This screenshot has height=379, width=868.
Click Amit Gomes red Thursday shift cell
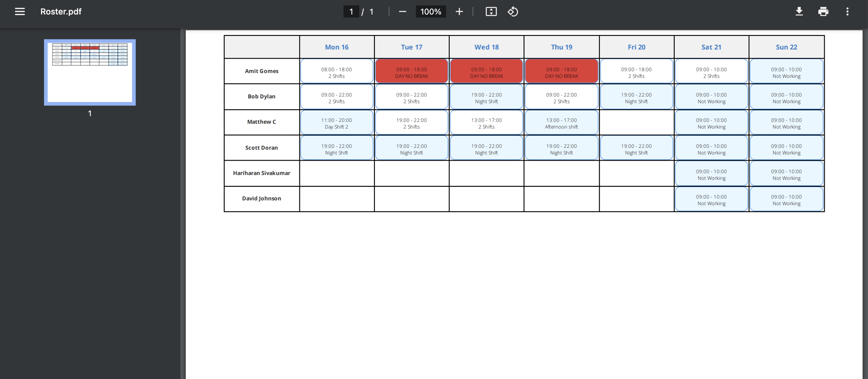561,71
